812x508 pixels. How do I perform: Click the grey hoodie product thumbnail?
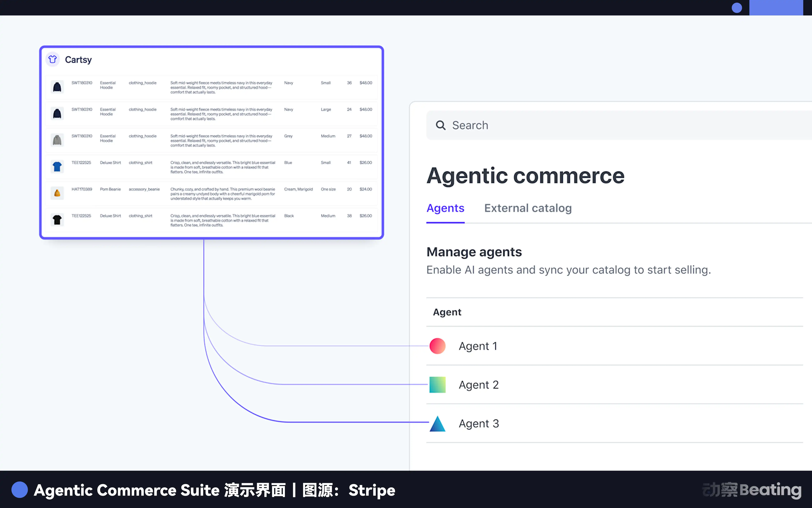pos(57,140)
